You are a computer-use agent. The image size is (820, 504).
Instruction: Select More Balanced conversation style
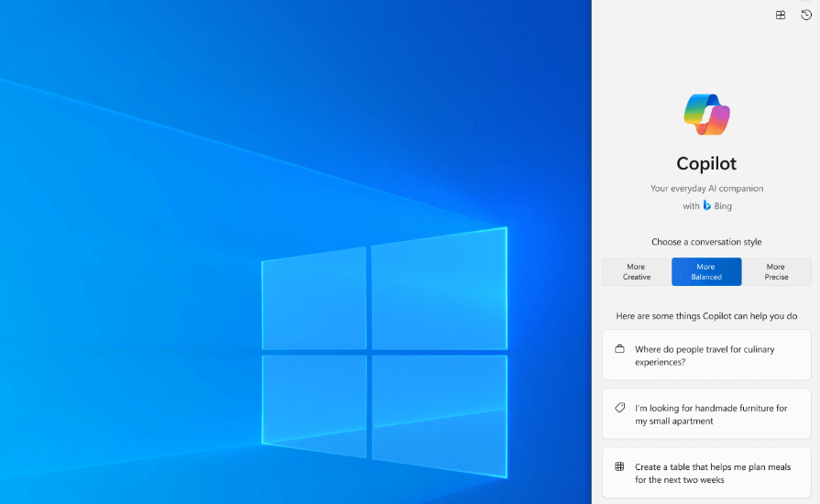coord(706,272)
